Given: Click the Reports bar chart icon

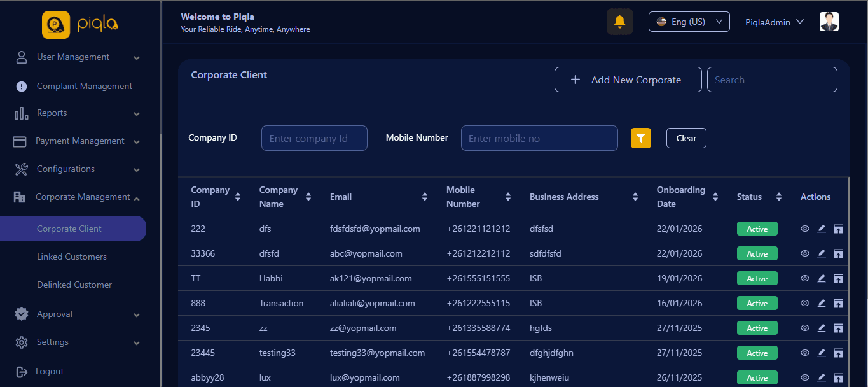Looking at the screenshot, I should [x=21, y=113].
